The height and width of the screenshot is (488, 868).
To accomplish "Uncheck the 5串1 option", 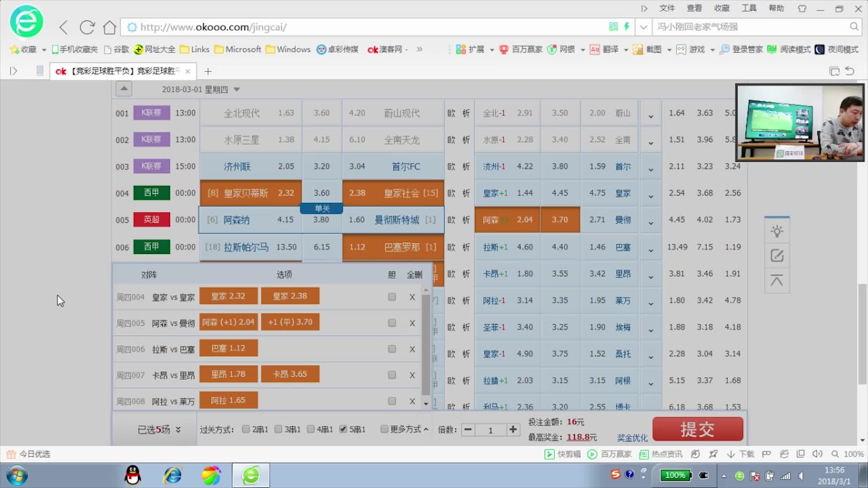I will click(x=343, y=429).
